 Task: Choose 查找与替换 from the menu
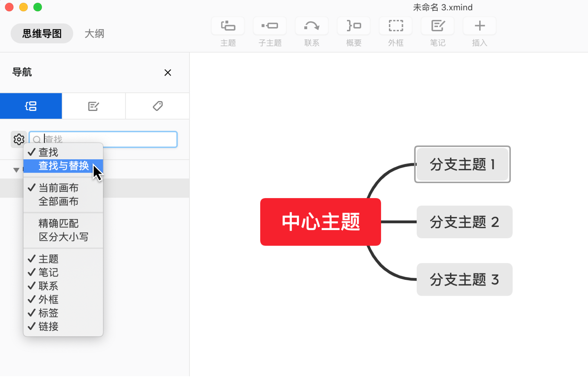[x=64, y=166]
